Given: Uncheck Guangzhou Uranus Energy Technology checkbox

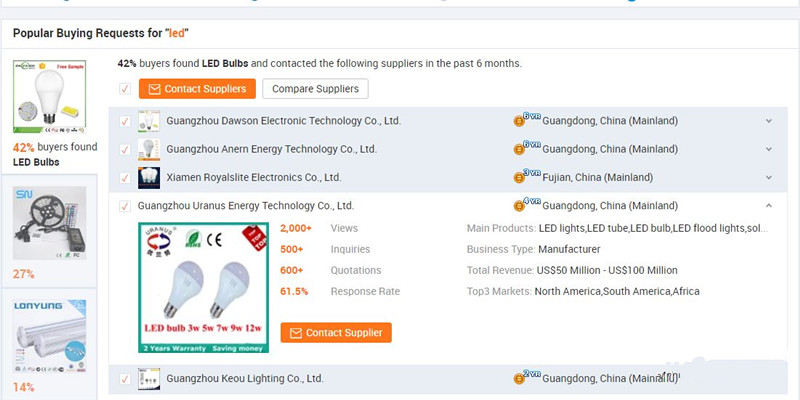Looking at the screenshot, I should click(x=125, y=206).
